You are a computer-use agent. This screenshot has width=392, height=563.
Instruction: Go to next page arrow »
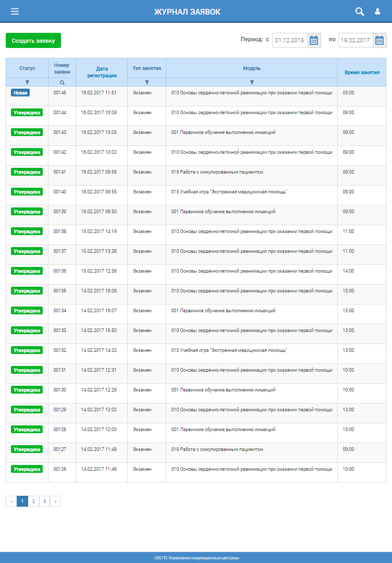click(55, 501)
